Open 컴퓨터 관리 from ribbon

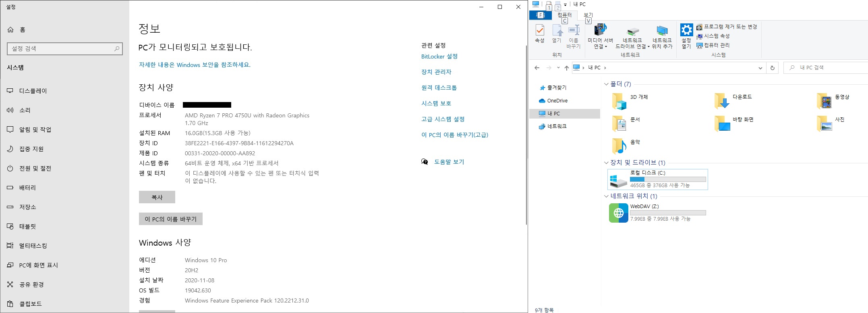(713, 45)
